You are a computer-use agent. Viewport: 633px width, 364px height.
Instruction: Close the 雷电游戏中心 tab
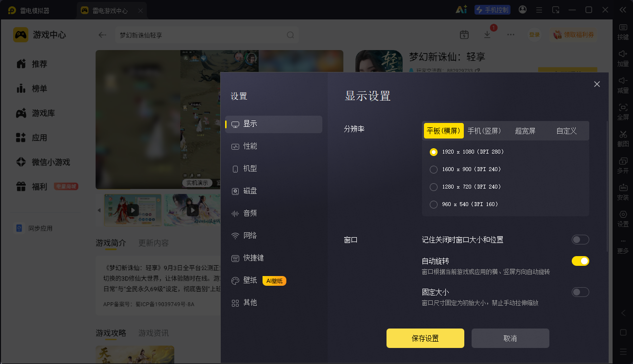pos(140,10)
